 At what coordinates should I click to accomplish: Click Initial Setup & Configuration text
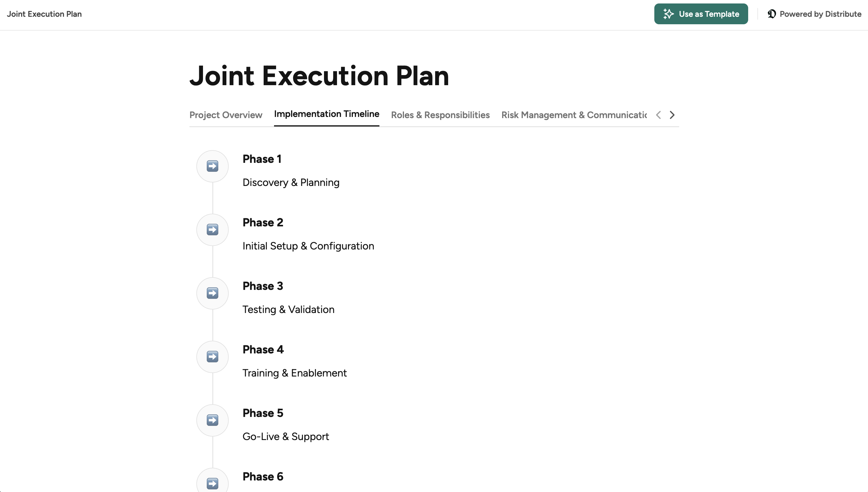point(308,246)
